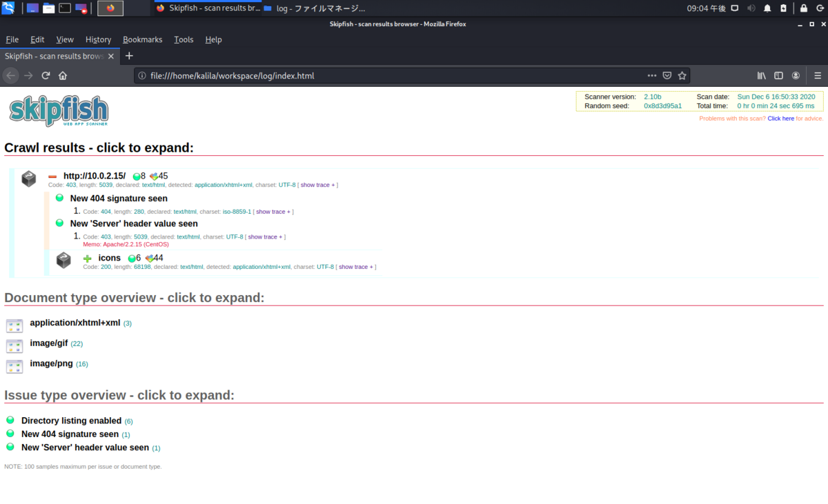Go to the browser home page
Viewport: 828px width, 504px height.
click(63, 75)
